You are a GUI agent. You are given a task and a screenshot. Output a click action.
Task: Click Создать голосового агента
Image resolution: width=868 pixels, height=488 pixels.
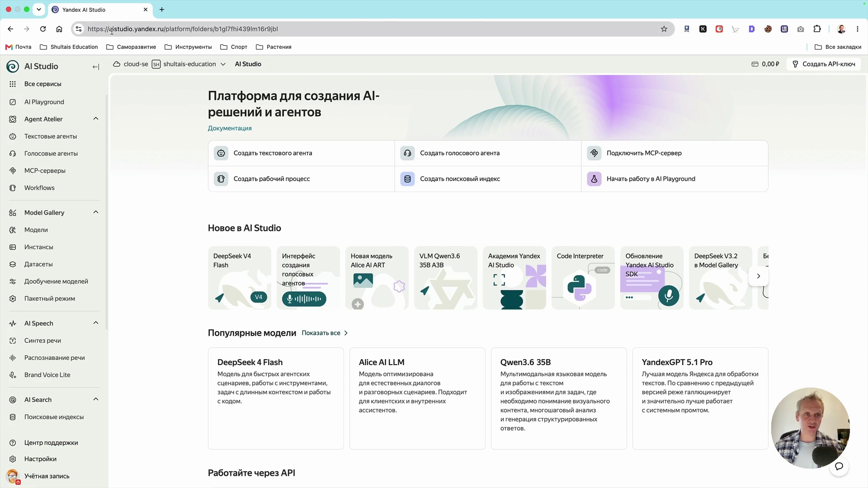(488, 153)
